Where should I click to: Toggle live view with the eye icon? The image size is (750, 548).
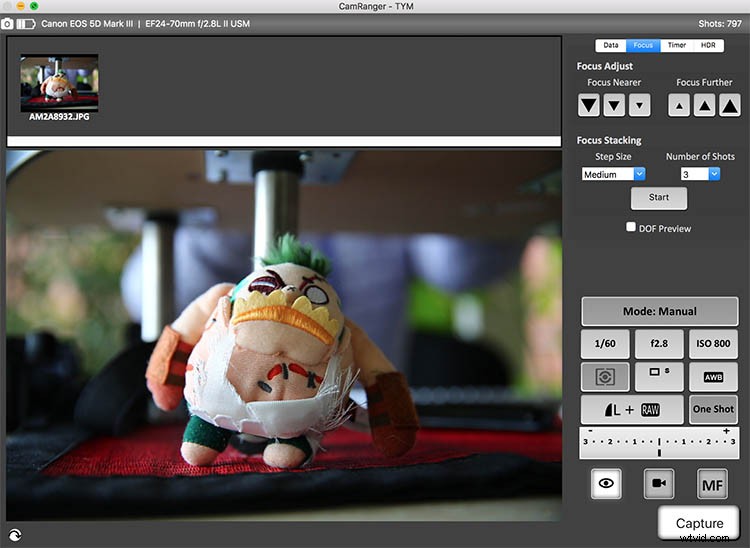pyautogui.click(x=606, y=483)
